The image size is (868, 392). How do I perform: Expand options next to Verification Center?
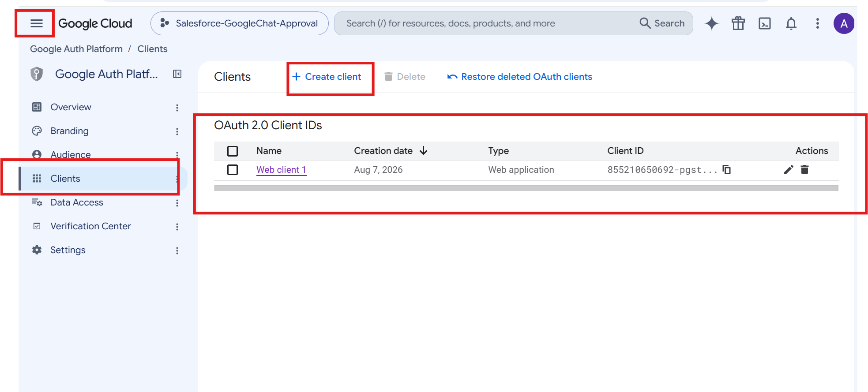pyautogui.click(x=177, y=227)
